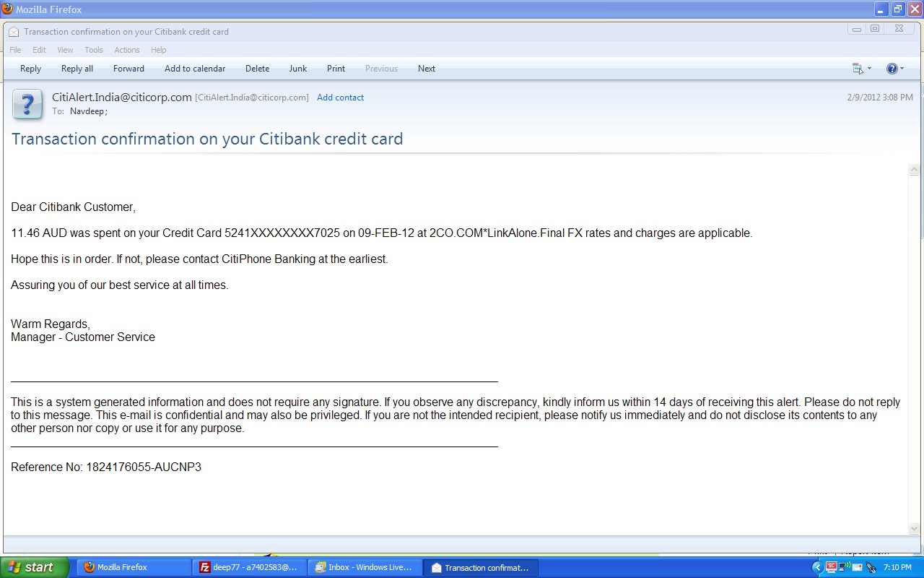Click the rocket tray icon

click(871, 567)
